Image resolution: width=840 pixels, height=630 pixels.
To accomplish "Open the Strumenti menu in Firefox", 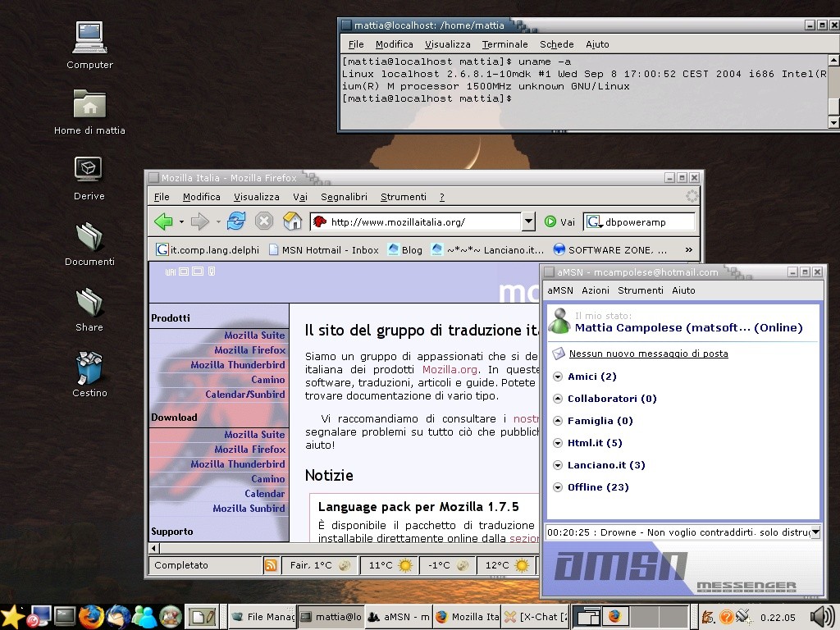I will click(404, 197).
